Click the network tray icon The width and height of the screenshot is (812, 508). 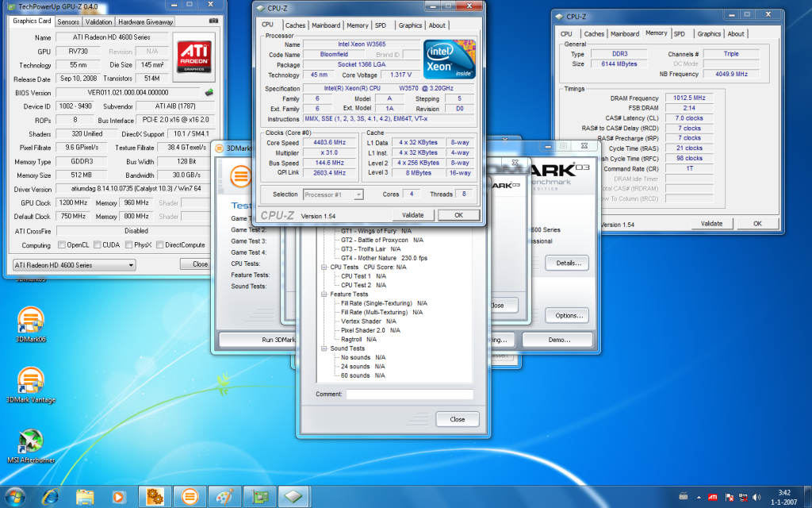[x=742, y=497]
